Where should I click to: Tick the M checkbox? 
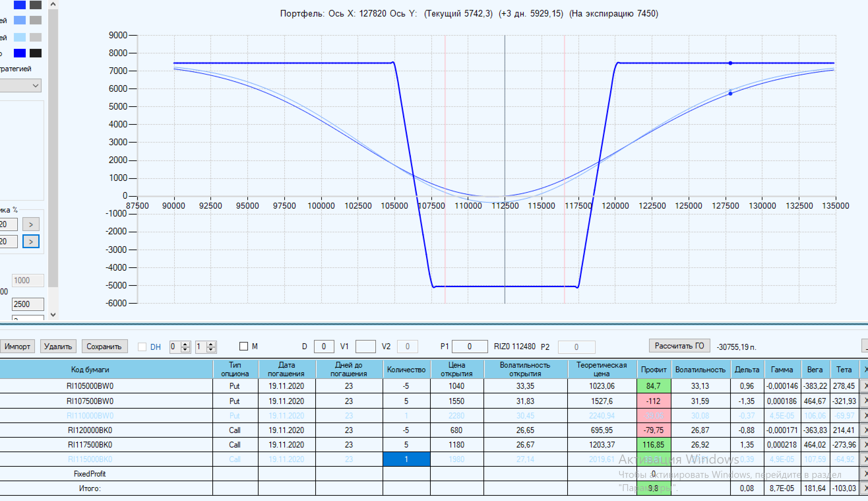(243, 346)
